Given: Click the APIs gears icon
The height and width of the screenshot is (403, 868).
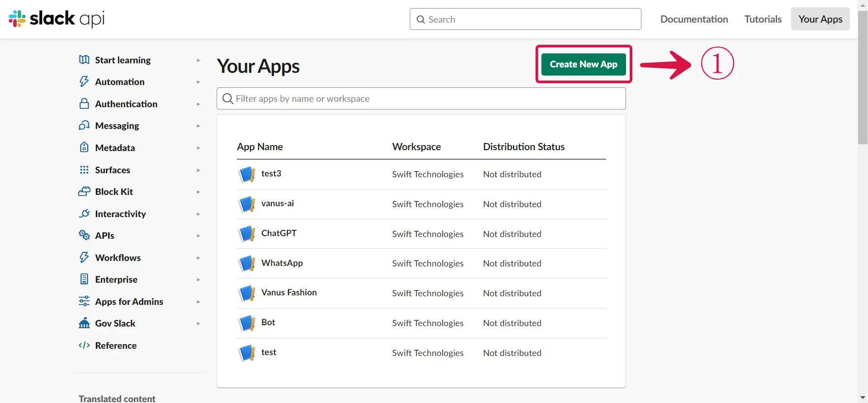Looking at the screenshot, I should (84, 235).
